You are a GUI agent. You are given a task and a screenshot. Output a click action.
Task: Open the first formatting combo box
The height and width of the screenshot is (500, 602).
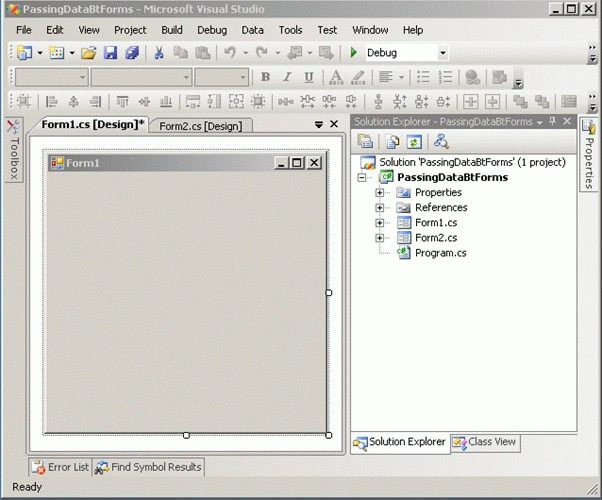pos(52,77)
